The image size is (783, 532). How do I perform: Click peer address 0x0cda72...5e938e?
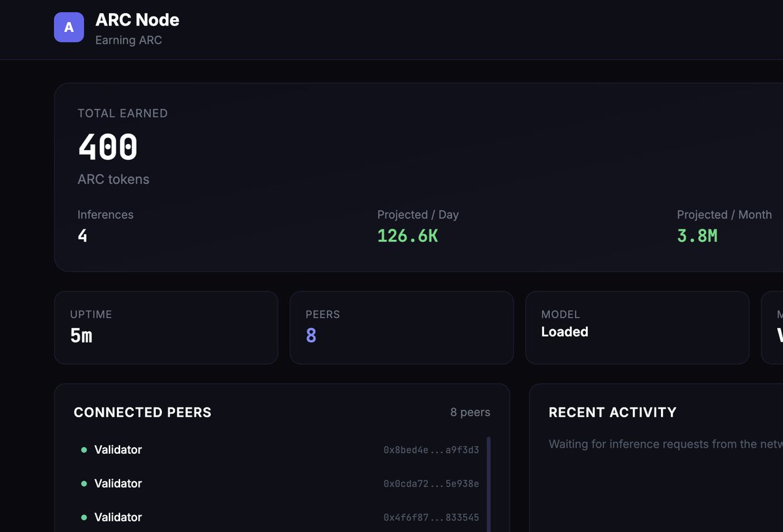431,484
